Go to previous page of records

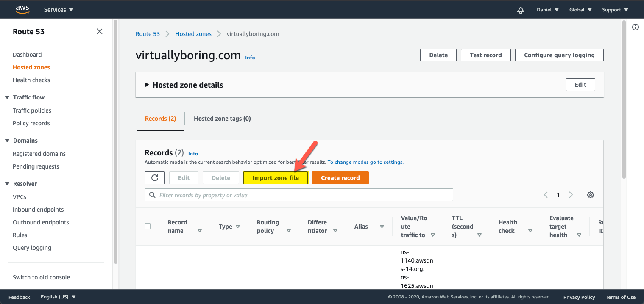tap(546, 195)
